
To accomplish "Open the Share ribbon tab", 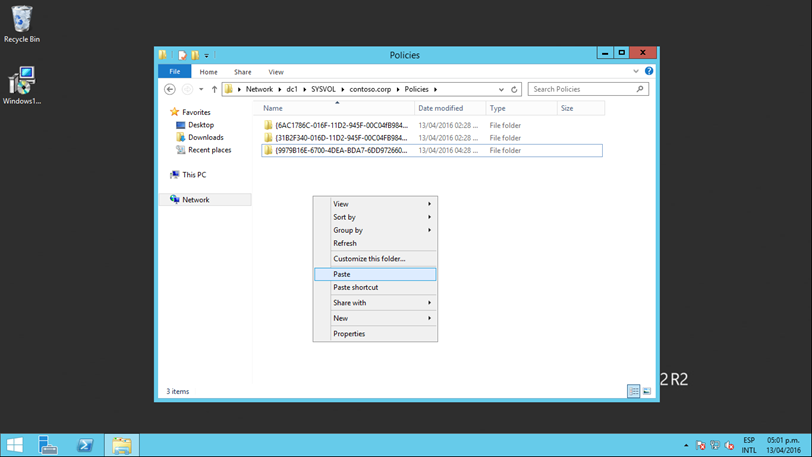I will [242, 72].
